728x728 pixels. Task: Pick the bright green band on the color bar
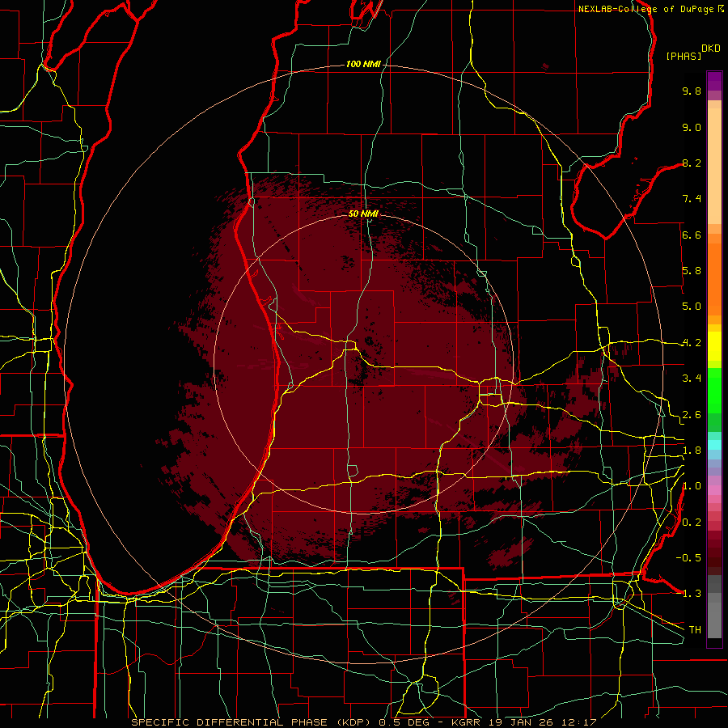point(714,390)
